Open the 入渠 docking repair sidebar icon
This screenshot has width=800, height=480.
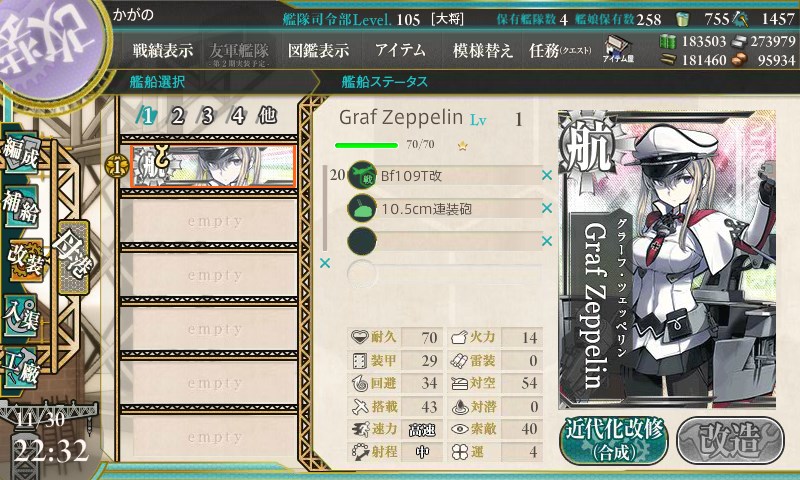pos(21,316)
